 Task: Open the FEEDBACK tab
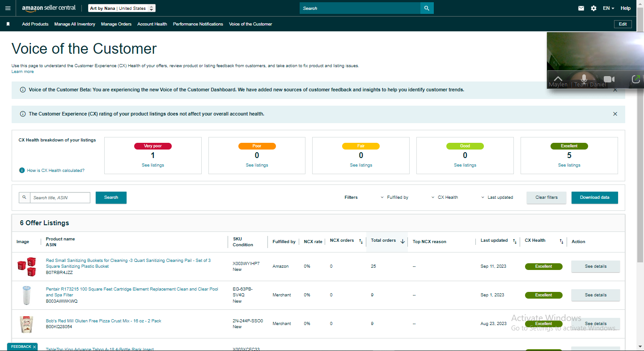click(22, 347)
